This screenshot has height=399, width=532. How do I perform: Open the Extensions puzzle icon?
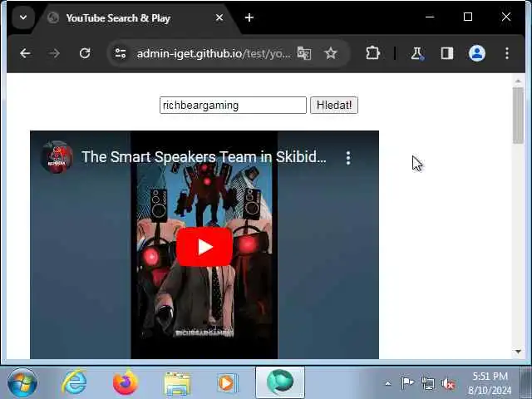372,53
